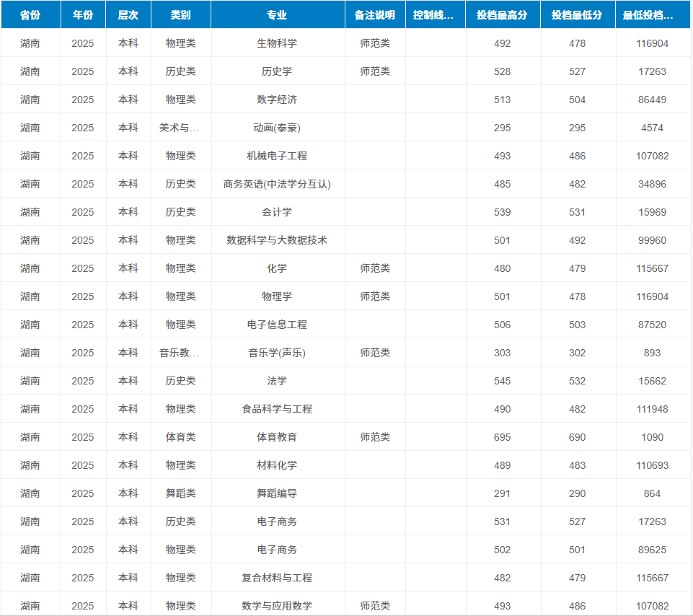Screen dimensions: 693x616
Task: Select the 动画(泰豪) major cell
Action: 277,128
